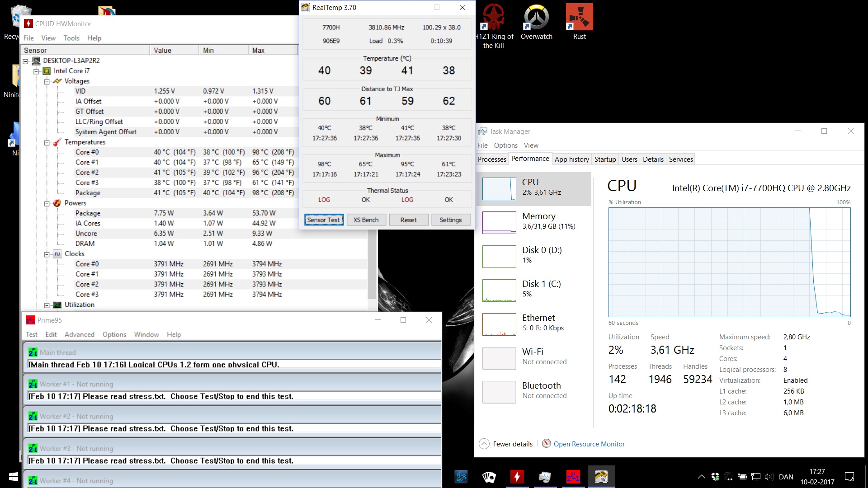Open the Windows Start menu
The image size is (868, 488).
pos(13,477)
